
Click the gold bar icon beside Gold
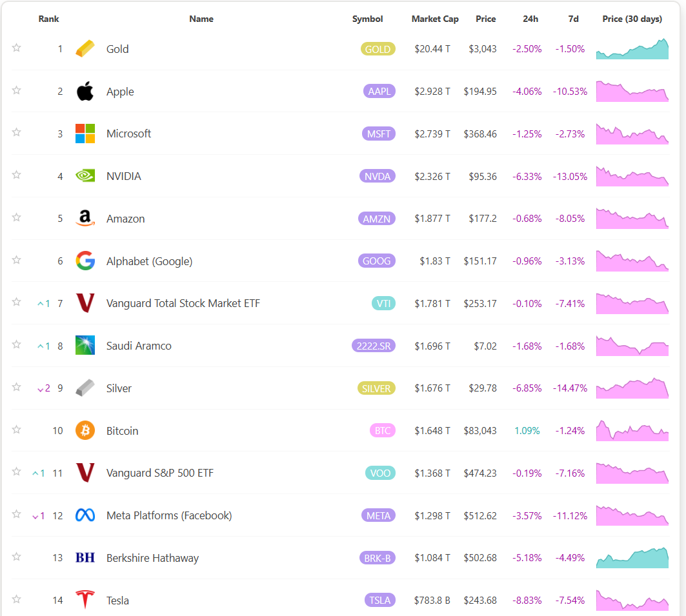click(x=85, y=48)
